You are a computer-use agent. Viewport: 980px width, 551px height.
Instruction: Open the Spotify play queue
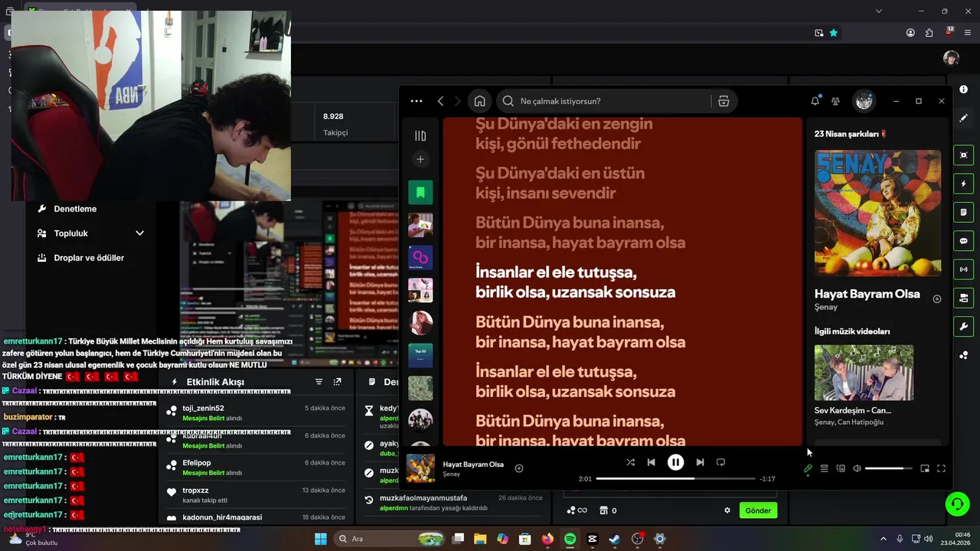click(x=825, y=468)
